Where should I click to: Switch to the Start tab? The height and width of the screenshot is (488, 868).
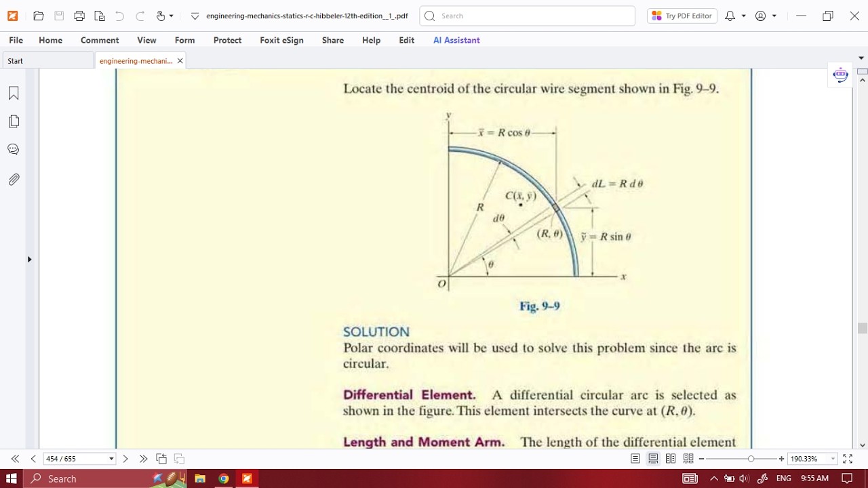click(47, 60)
